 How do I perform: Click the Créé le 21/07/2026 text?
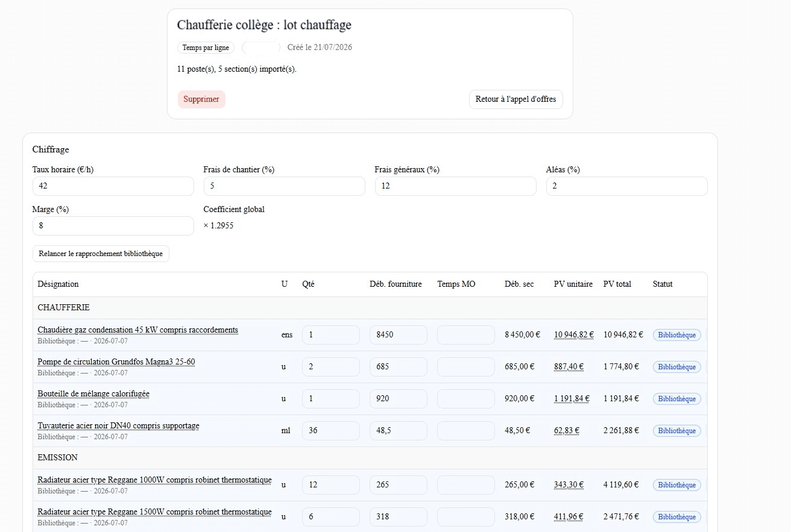320,48
